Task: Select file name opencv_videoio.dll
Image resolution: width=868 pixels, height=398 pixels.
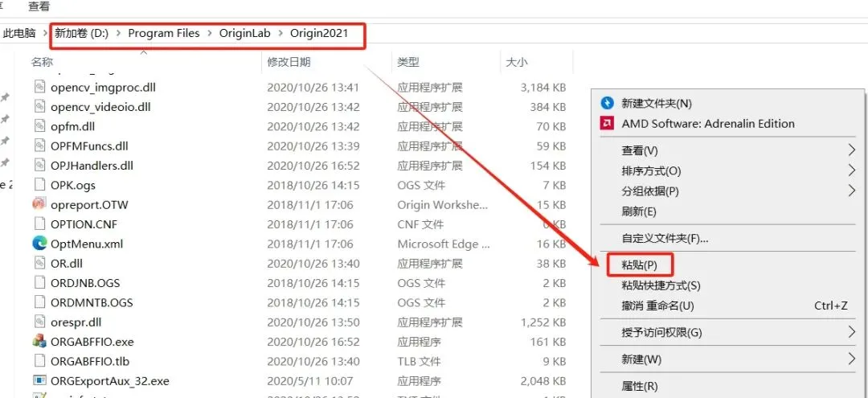Action: 100,106
